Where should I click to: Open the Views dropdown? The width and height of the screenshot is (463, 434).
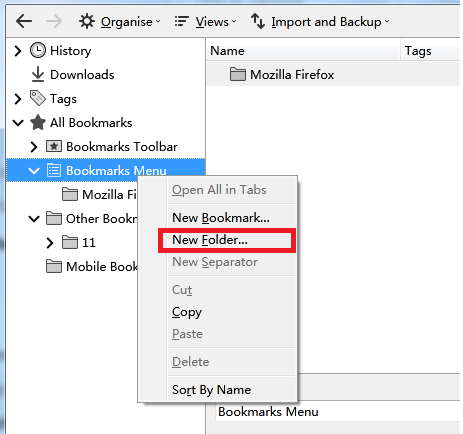coord(205,22)
